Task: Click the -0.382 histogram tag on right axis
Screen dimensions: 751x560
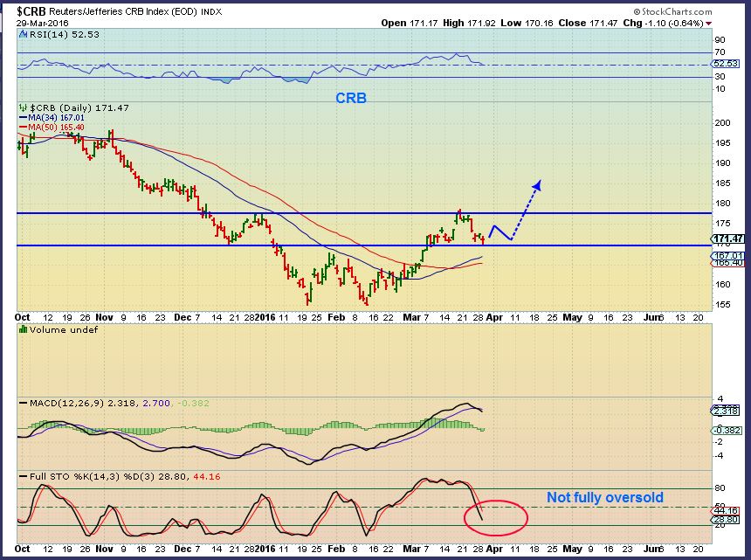Action: tap(726, 430)
